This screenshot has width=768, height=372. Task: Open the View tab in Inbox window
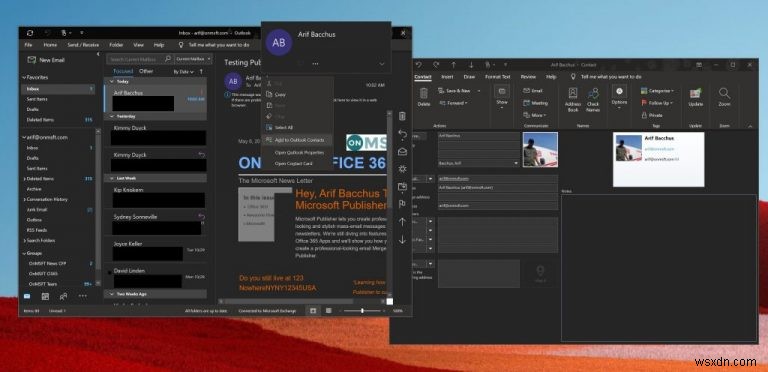(x=139, y=45)
